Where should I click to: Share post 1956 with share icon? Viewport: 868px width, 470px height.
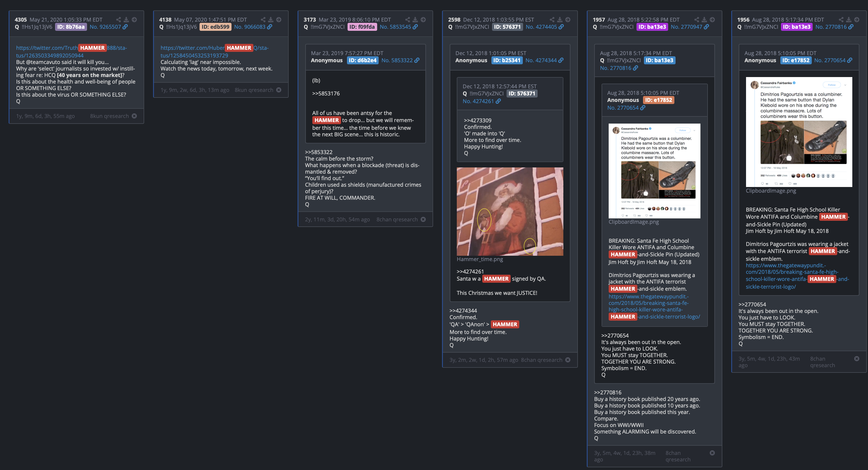841,20
